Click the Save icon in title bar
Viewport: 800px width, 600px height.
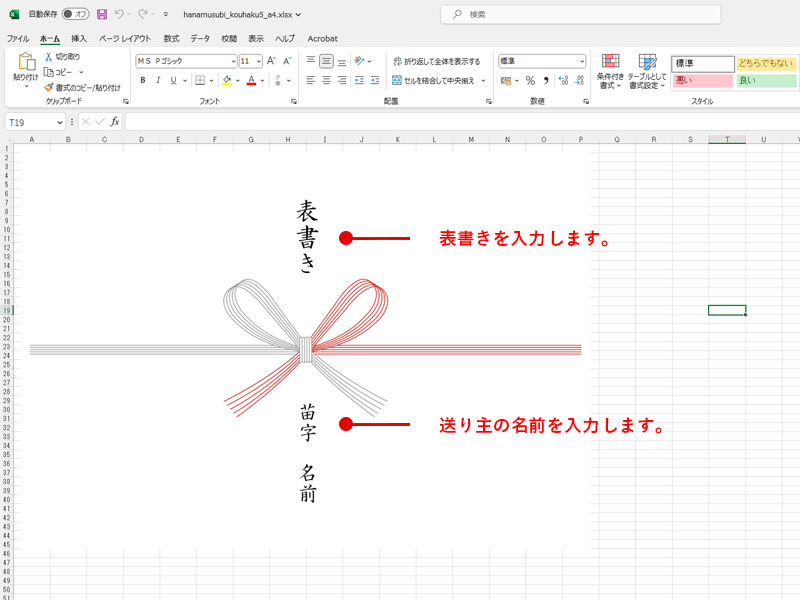click(102, 15)
